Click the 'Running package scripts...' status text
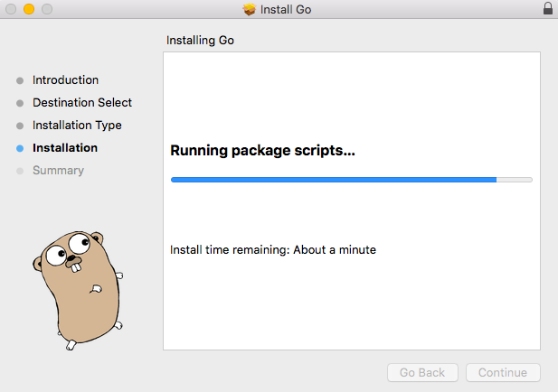Image resolution: width=558 pixels, height=392 pixels. coord(262,150)
